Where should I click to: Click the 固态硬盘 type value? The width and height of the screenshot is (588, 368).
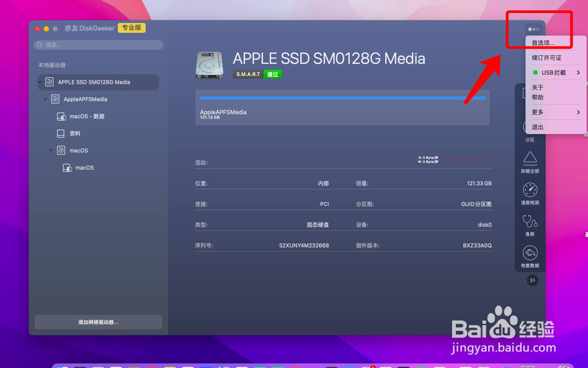coord(318,225)
